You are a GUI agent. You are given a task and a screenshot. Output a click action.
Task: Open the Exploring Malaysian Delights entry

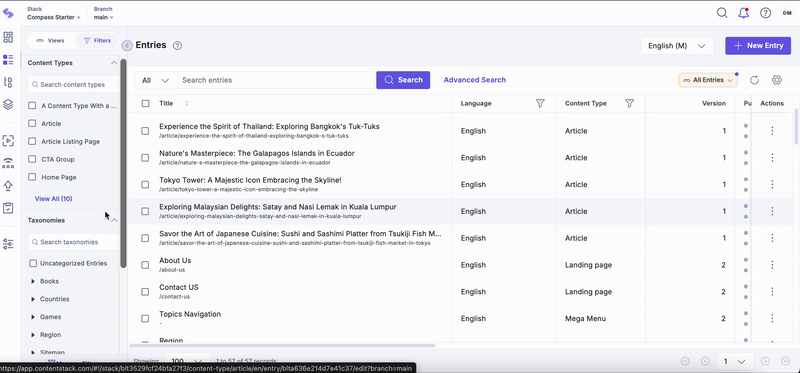278,207
